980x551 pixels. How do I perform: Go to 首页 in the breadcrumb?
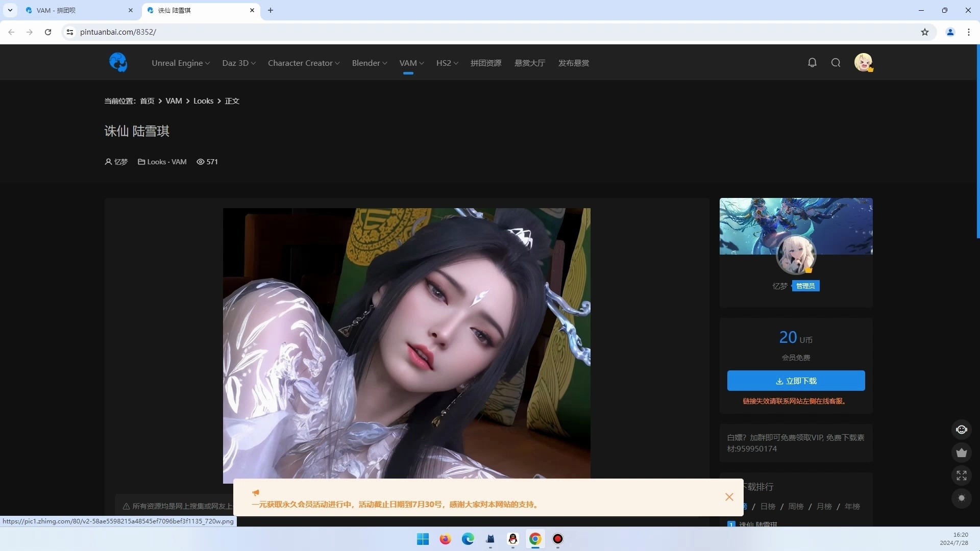tap(147, 101)
